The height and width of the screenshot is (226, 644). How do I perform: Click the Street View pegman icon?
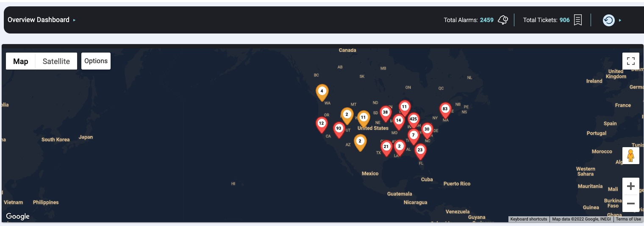coord(630,156)
